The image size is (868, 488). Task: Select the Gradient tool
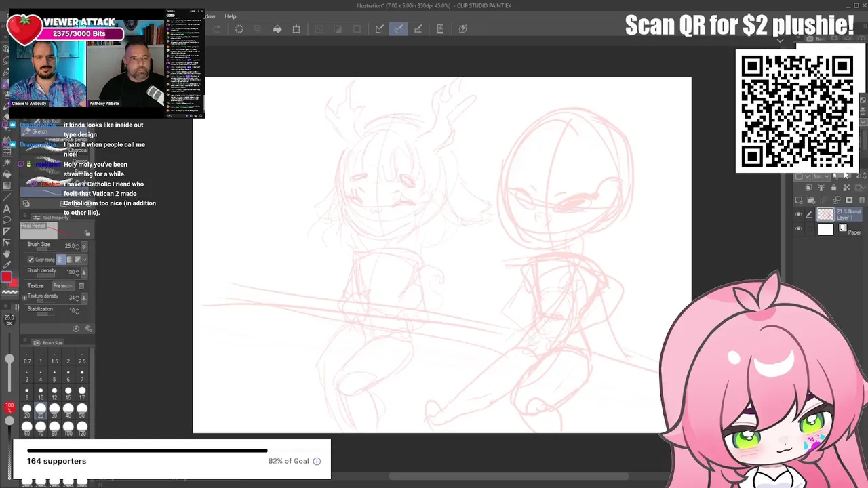point(7,185)
